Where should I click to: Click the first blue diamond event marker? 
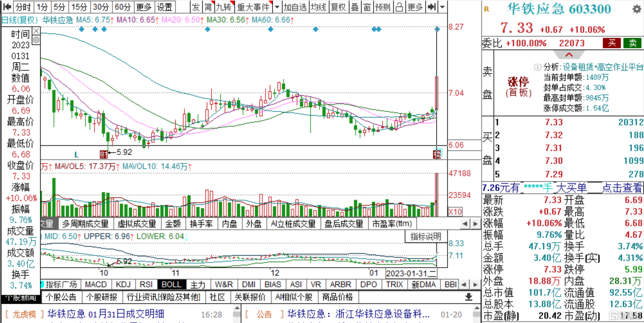(x=81, y=29)
